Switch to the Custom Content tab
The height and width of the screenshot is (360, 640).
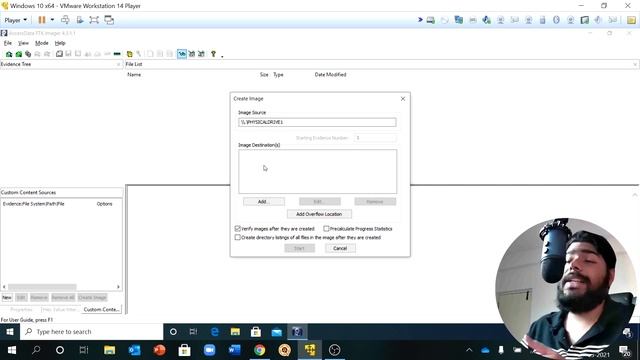tap(101, 309)
